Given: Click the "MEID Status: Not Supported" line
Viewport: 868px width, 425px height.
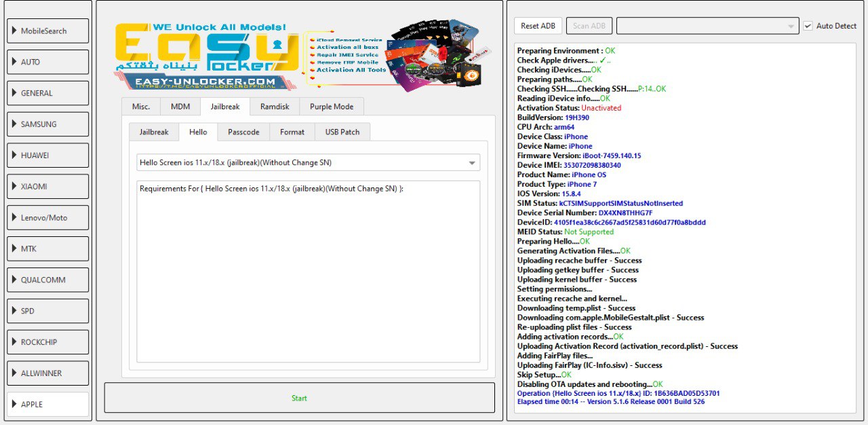Looking at the screenshot, I should (x=565, y=232).
